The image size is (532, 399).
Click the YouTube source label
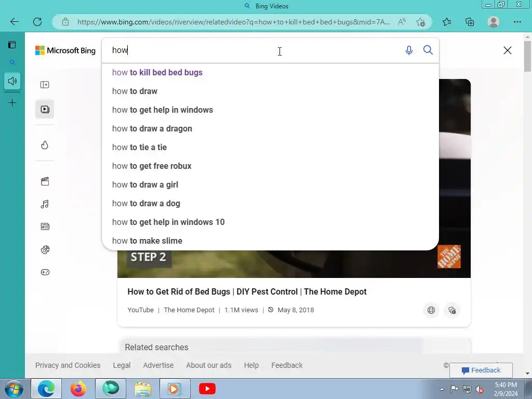click(140, 310)
